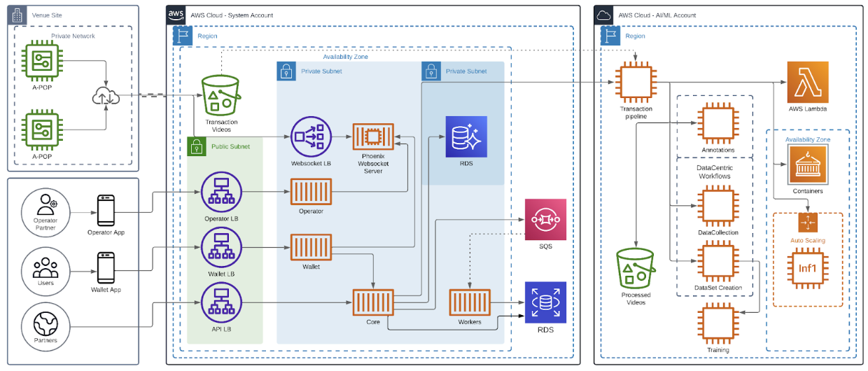This screenshot has width=868, height=371.
Task: Click the Partners globe icon
Action: click(x=45, y=323)
